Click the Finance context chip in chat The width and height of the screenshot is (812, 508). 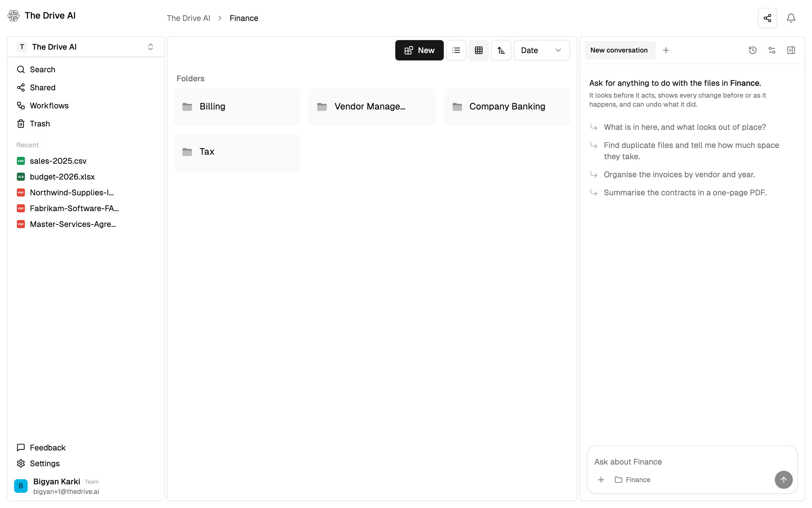pyautogui.click(x=632, y=480)
